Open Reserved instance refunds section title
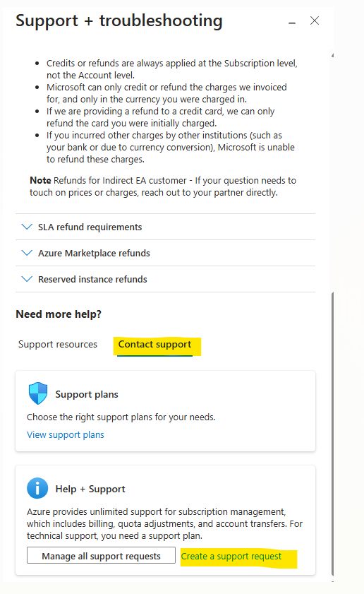The width and height of the screenshot is (364, 594). click(92, 279)
